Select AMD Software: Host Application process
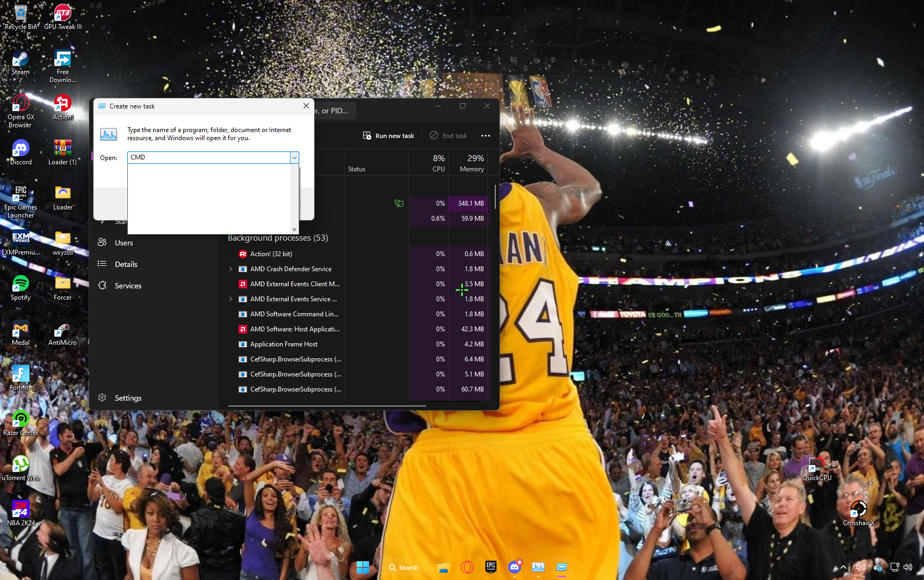The width and height of the screenshot is (924, 580). 290,329
